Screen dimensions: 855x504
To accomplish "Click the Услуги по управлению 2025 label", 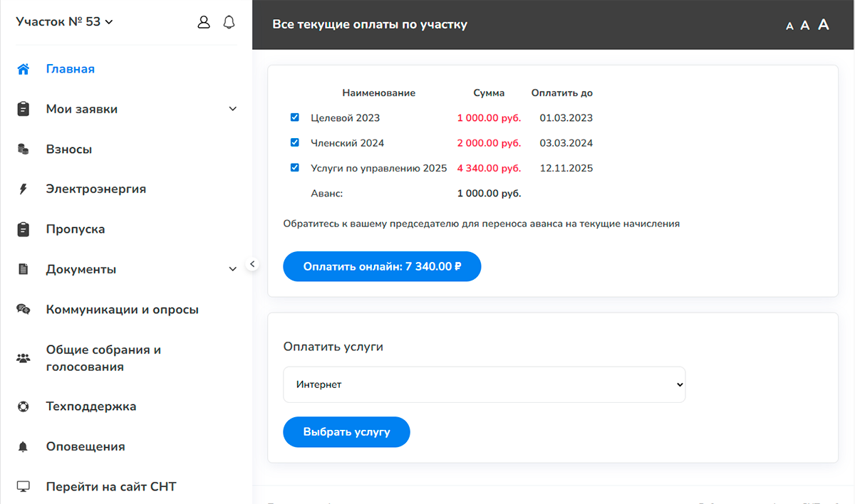I will [379, 169].
